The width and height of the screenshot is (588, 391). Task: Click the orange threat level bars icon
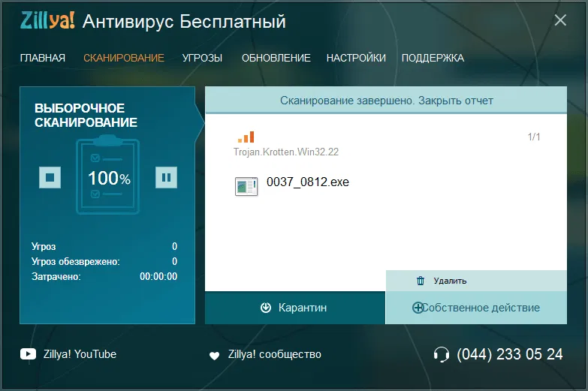246,137
